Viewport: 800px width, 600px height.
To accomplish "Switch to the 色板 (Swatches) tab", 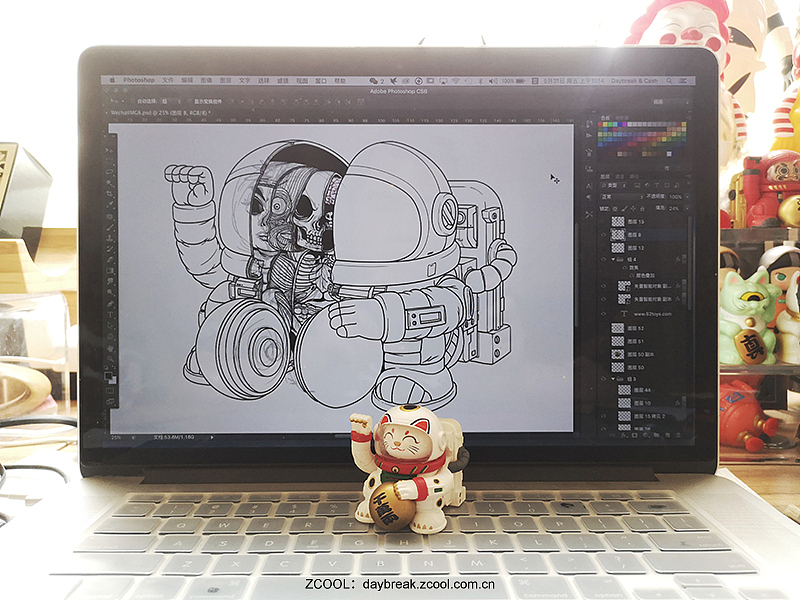I will [605, 117].
